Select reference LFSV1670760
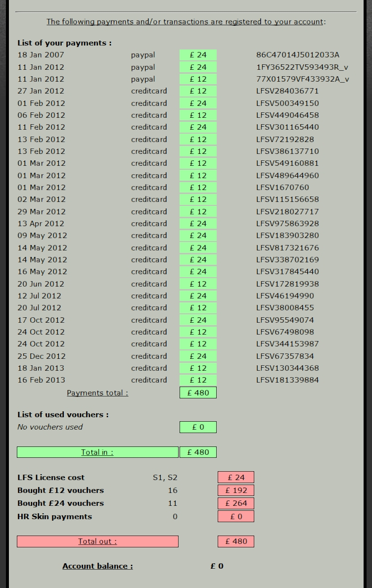This screenshot has height=588, width=372. click(282, 188)
